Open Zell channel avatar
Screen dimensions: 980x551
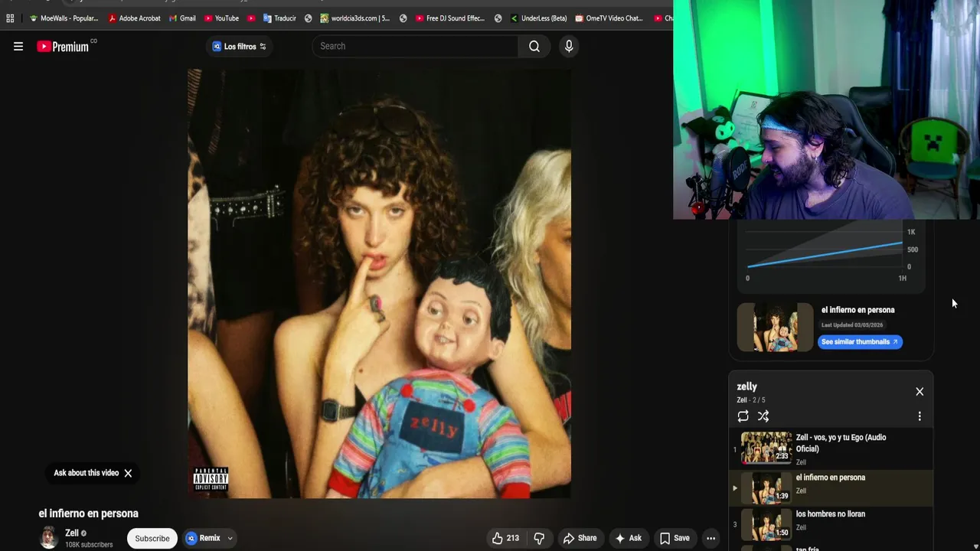pos(48,538)
